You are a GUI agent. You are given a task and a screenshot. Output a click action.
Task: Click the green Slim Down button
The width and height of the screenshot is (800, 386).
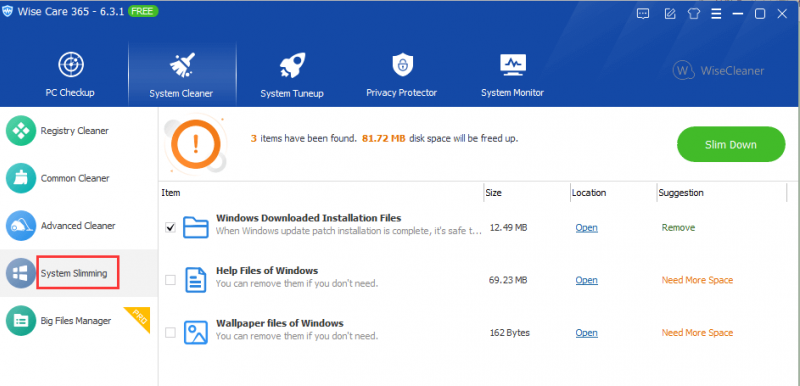(731, 144)
